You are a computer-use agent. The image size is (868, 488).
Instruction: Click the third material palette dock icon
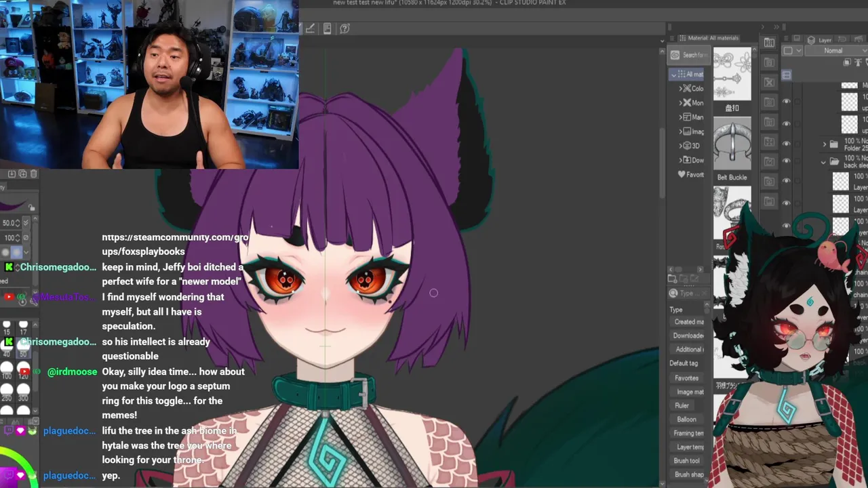click(x=769, y=83)
